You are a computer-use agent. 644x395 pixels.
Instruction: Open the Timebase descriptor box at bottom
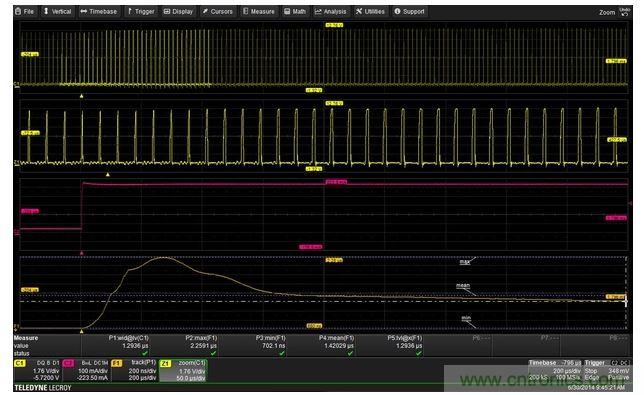coord(555,370)
